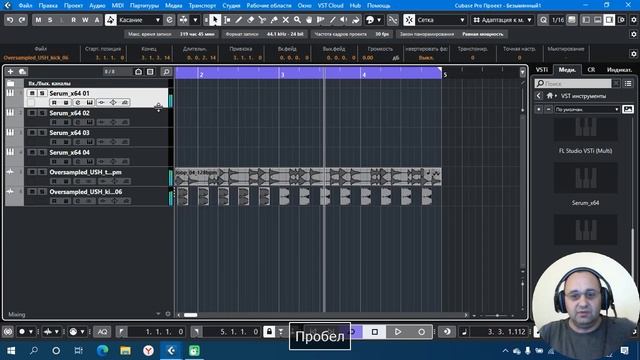
Task: Select the Line tool
Action: (x=333, y=20)
